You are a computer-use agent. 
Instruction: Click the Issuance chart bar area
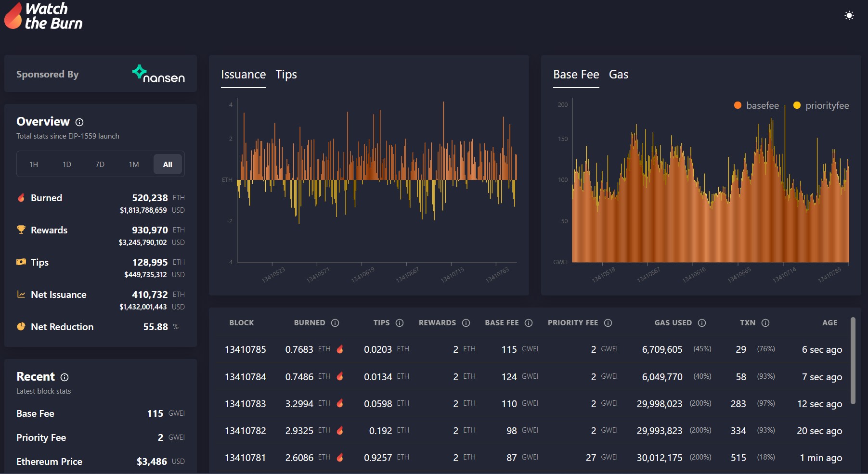coord(377,180)
